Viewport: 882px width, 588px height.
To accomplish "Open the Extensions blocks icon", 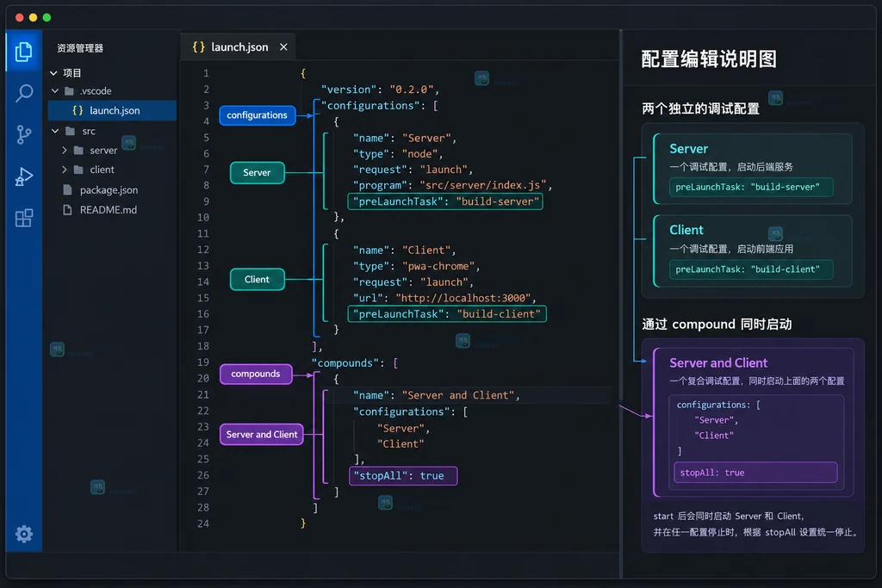I will [23, 218].
